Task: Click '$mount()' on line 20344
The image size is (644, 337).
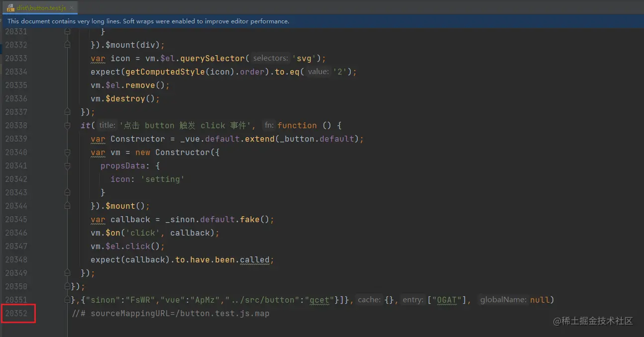Action: 125,206
